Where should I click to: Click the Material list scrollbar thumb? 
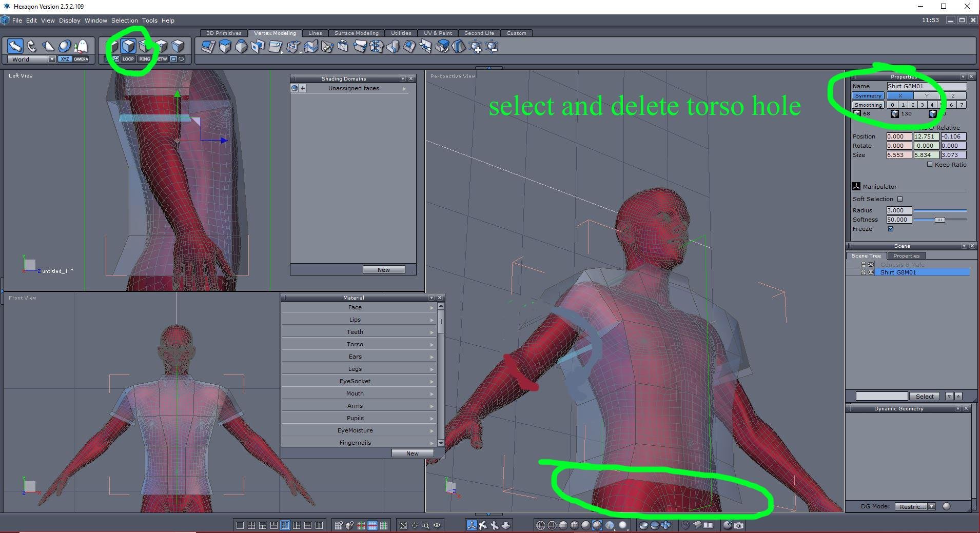(441, 321)
